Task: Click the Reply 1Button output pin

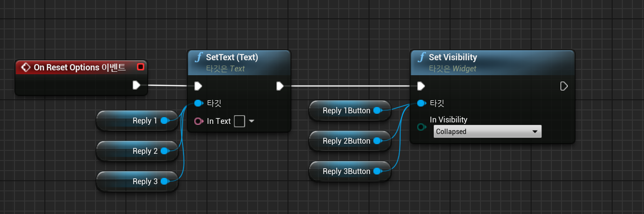Action: [377, 110]
